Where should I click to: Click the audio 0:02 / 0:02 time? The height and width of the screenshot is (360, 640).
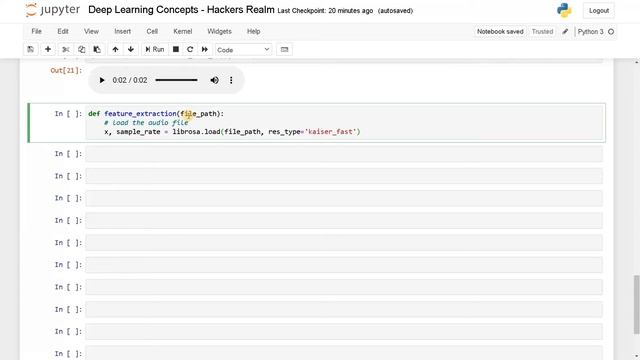click(x=130, y=80)
